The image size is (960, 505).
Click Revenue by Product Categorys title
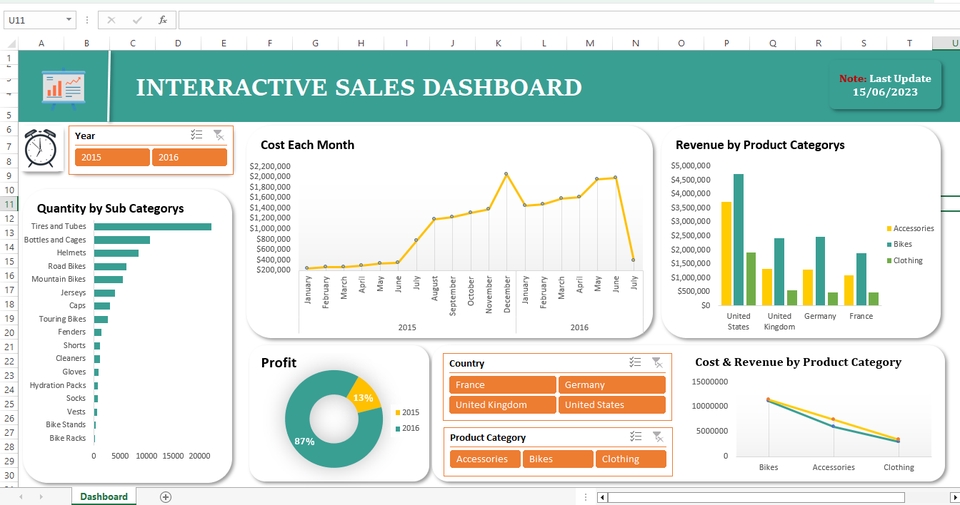click(760, 145)
